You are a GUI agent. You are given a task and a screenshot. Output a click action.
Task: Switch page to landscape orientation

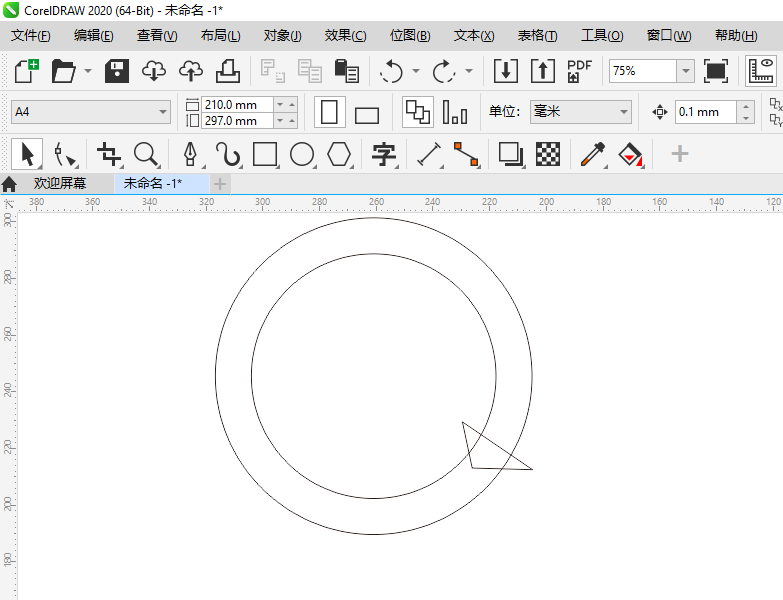click(x=367, y=114)
